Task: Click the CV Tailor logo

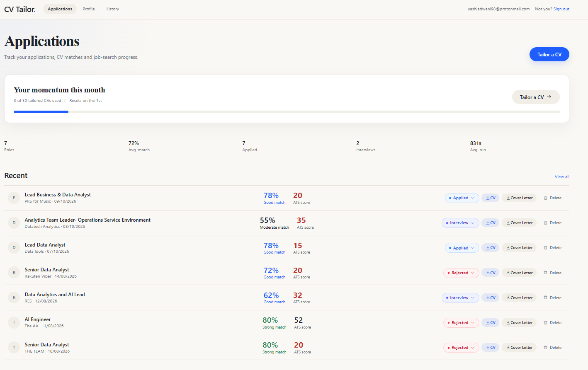Action: point(20,9)
